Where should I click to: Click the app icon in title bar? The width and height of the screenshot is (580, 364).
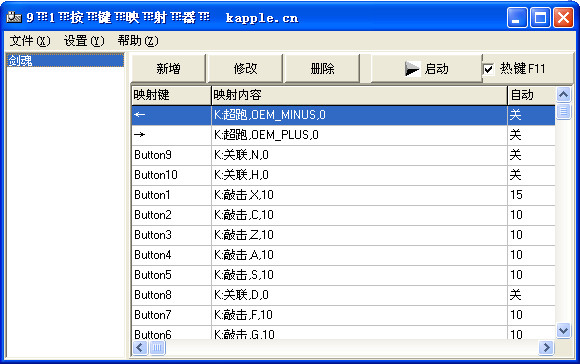tap(14, 17)
